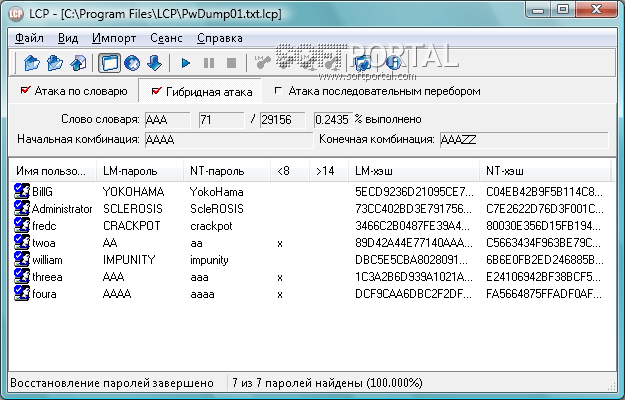Click the ScleROSIS NT password cell
The height and width of the screenshot is (400, 625).
tap(216, 209)
